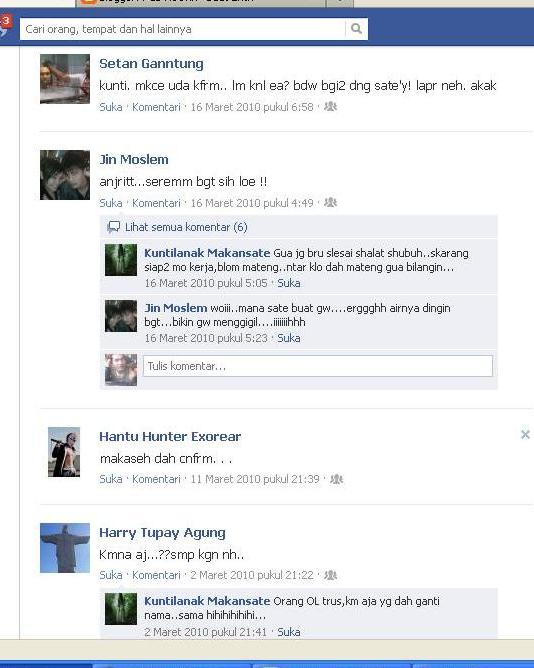Click the search magnifier icon
This screenshot has height=668, width=534.
click(x=356, y=29)
